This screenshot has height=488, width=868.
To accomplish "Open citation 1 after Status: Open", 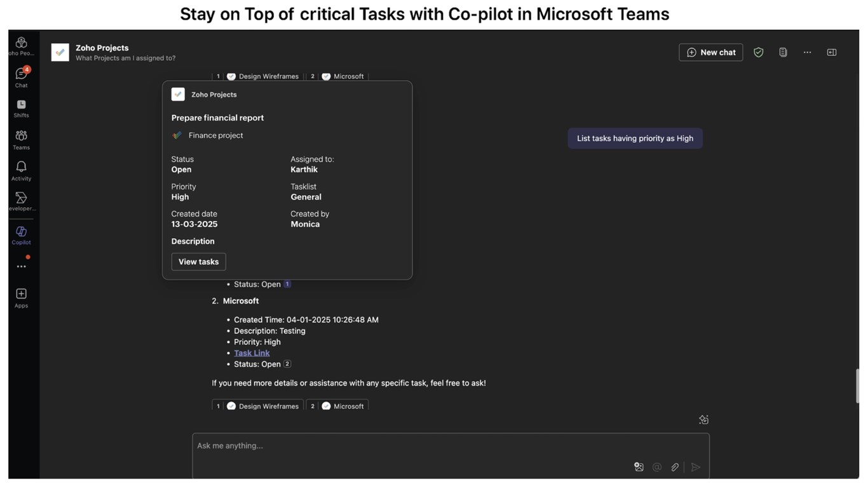I will pos(287,284).
